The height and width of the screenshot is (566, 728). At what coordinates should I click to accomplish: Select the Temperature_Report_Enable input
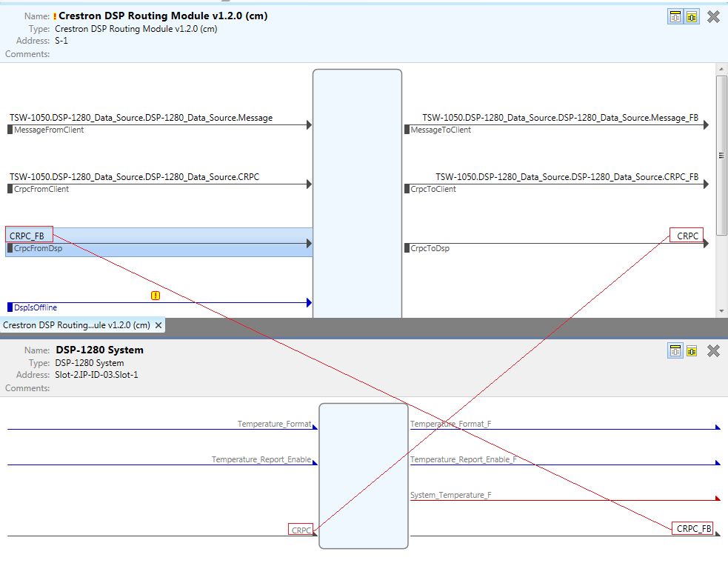point(261,459)
